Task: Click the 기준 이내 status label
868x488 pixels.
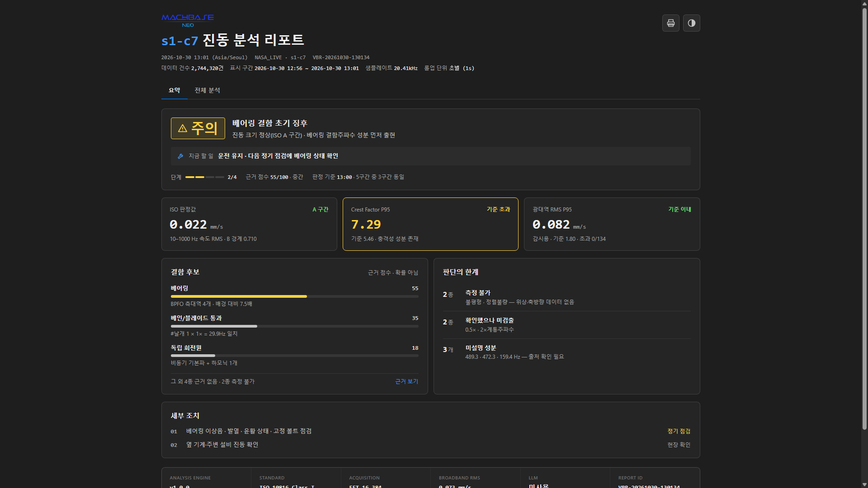Action: pos(679,209)
